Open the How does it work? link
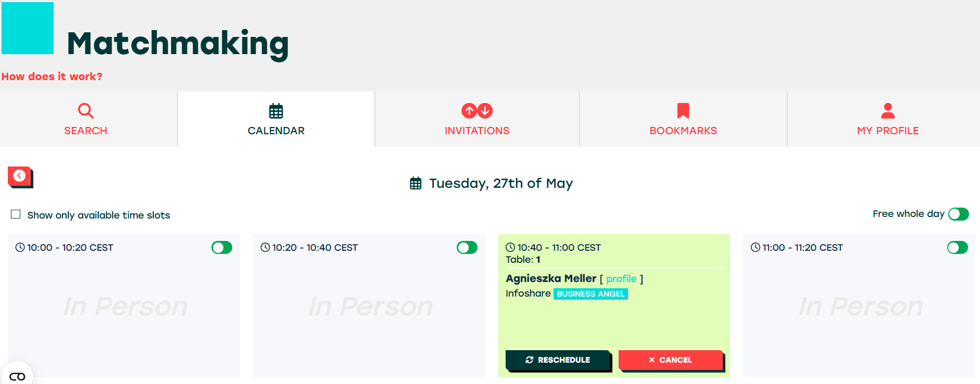The image size is (980, 384). click(x=52, y=76)
